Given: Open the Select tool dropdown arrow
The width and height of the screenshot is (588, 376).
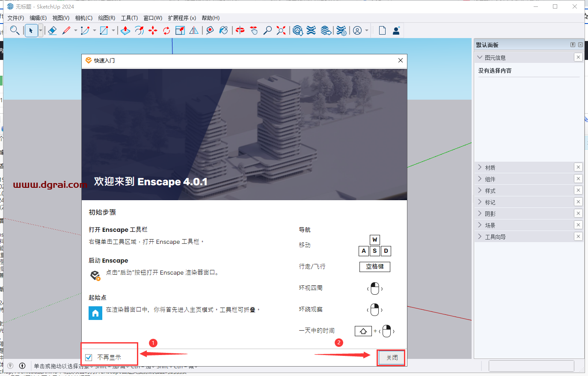Looking at the screenshot, I should tap(41, 30).
